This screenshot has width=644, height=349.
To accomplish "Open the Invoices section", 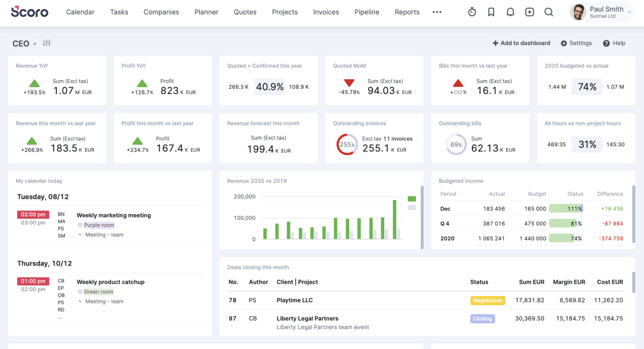I will [326, 12].
